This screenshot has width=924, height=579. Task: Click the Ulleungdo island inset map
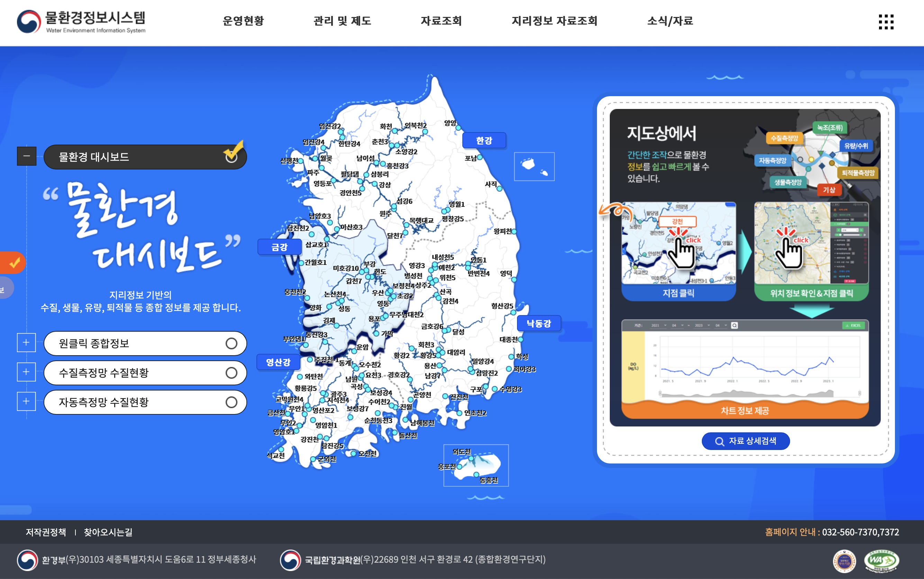(x=534, y=167)
